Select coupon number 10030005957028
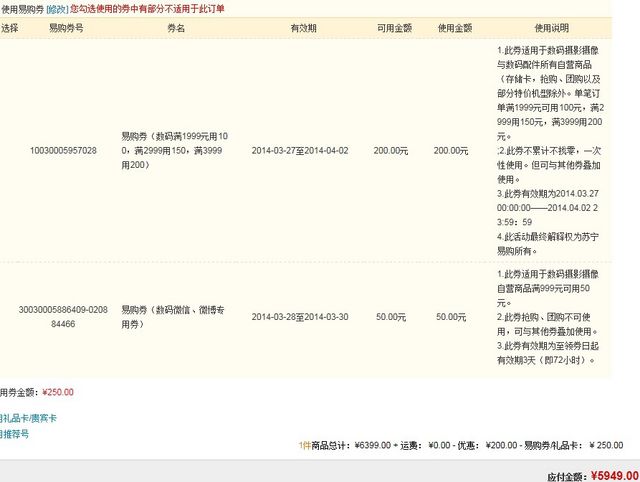Screen dimensions: 640x482 click(64, 150)
